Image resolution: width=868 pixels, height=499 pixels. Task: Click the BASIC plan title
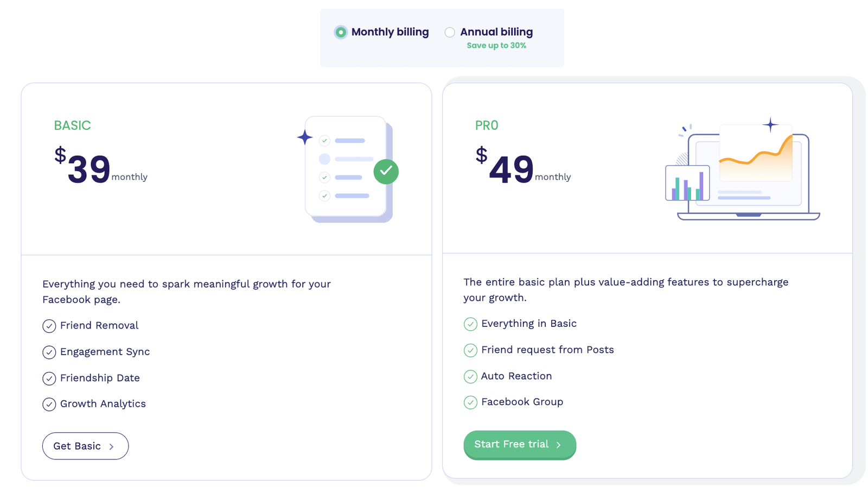point(72,125)
